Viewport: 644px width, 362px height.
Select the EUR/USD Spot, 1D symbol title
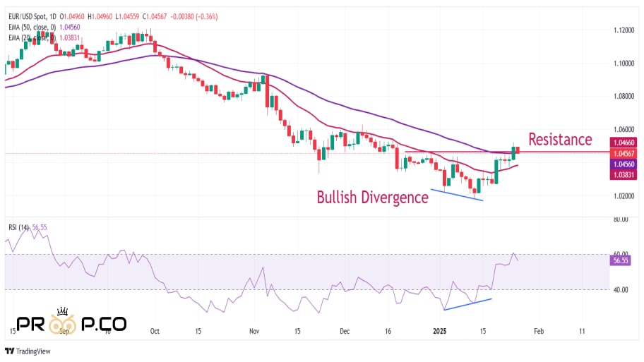click(x=32, y=17)
